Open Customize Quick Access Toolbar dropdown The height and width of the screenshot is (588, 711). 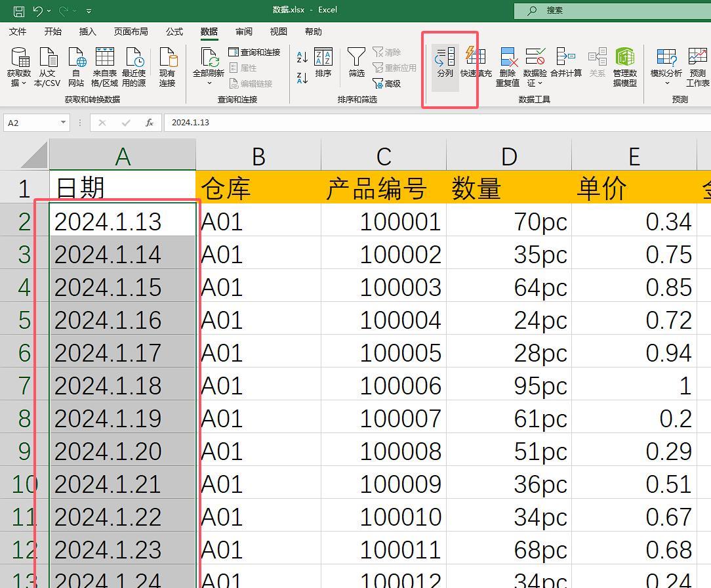click(x=89, y=11)
